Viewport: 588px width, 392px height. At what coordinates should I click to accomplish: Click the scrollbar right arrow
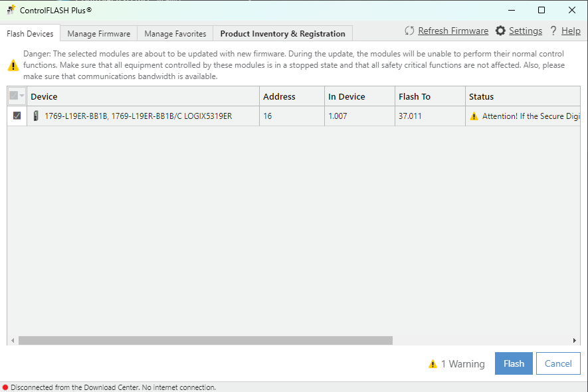(575, 341)
